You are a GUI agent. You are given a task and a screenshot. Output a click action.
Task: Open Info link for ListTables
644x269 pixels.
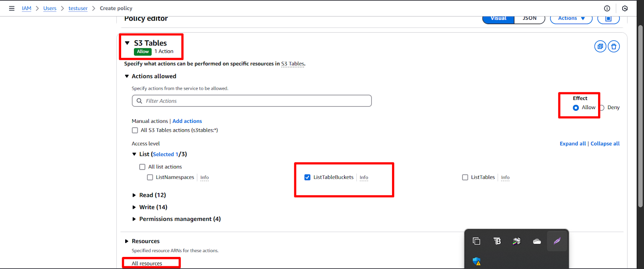(x=505, y=178)
